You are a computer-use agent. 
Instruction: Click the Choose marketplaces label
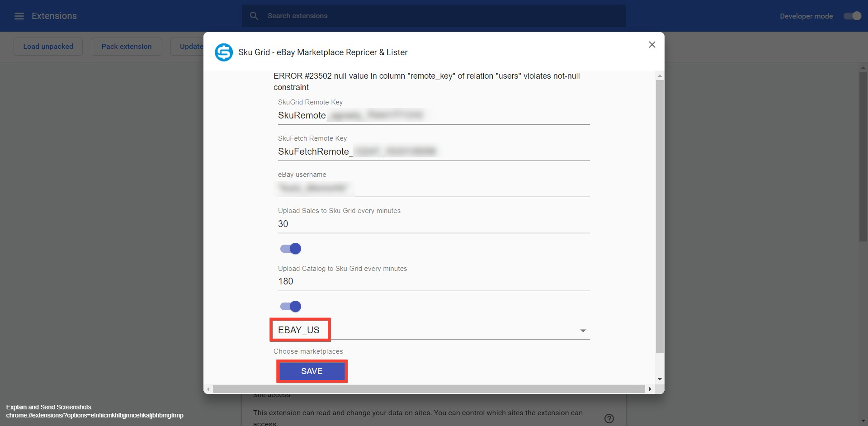coord(308,352)
